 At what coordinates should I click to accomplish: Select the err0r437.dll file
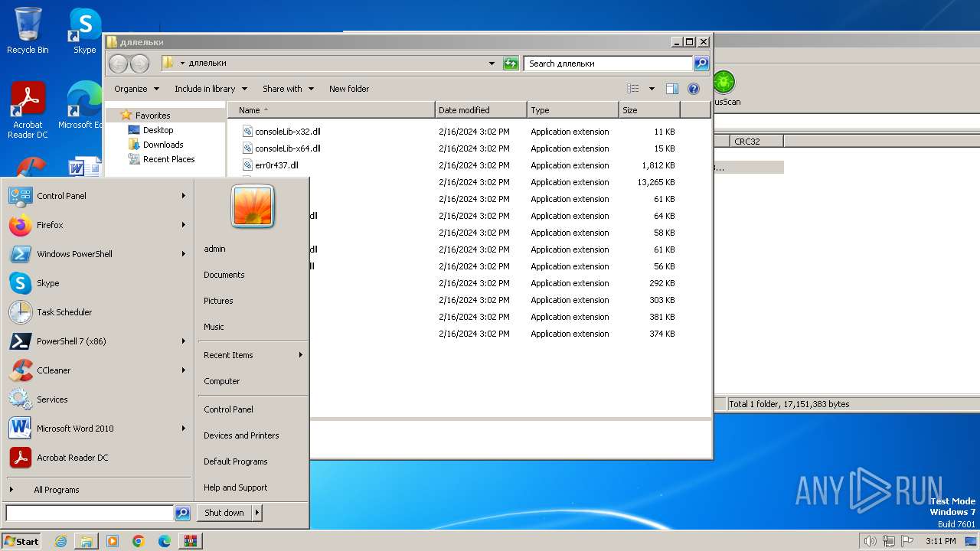point(270,165)
